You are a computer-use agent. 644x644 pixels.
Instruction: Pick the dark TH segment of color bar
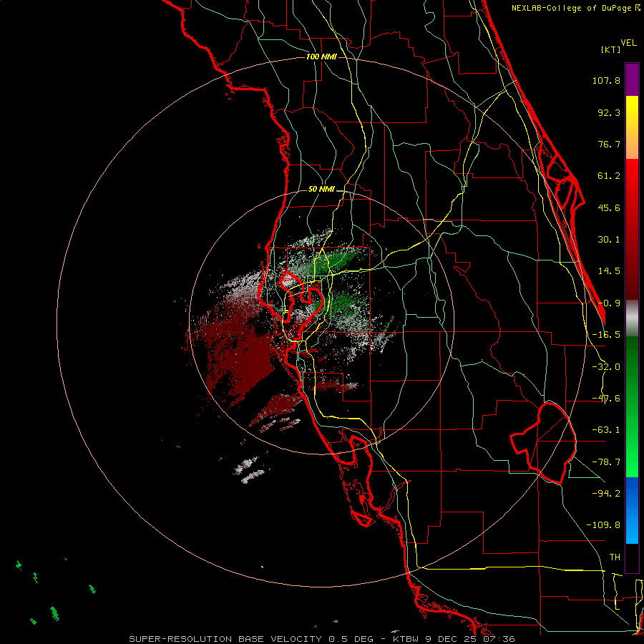coord(632,557)
